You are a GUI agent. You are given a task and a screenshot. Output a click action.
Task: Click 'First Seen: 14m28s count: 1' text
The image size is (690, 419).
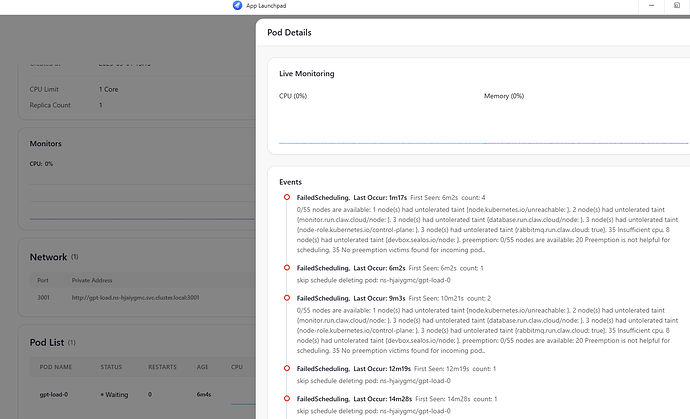(456, 399)
